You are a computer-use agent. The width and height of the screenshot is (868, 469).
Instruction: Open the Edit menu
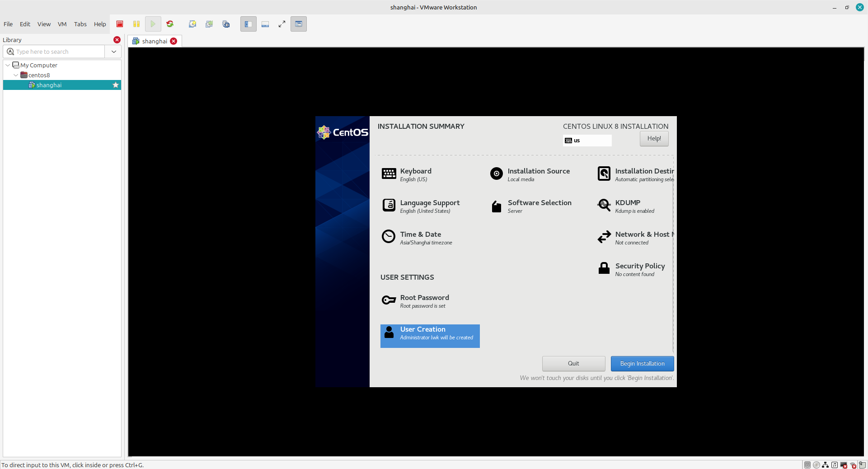25,24
